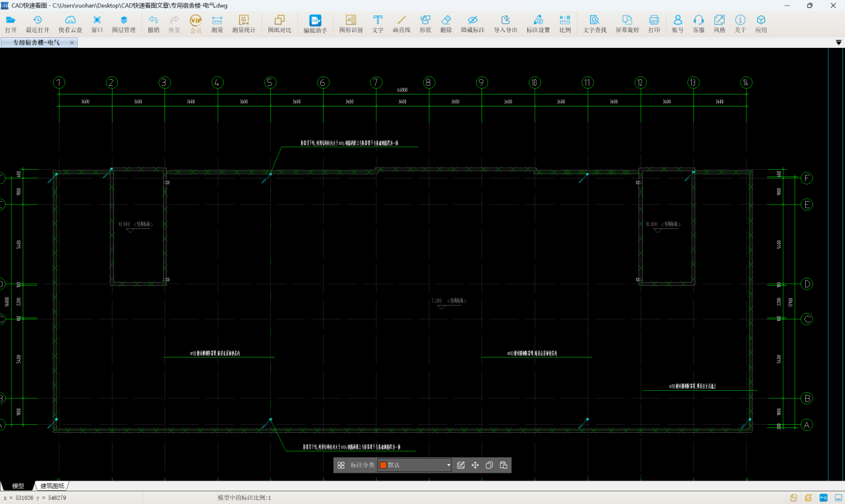Open 文字查找 text search
Viewport: 845px width, 504px height.
tap(594, 24)
